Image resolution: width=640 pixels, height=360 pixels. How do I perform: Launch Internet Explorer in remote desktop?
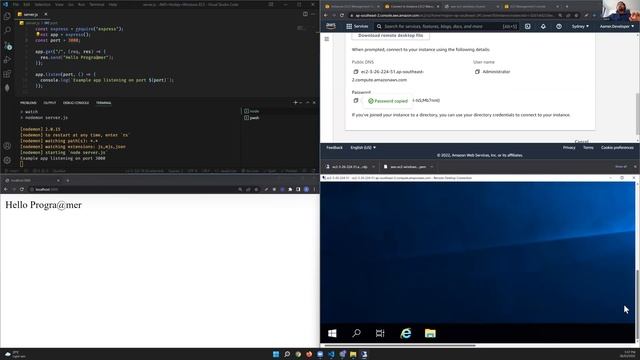point(406,333)
